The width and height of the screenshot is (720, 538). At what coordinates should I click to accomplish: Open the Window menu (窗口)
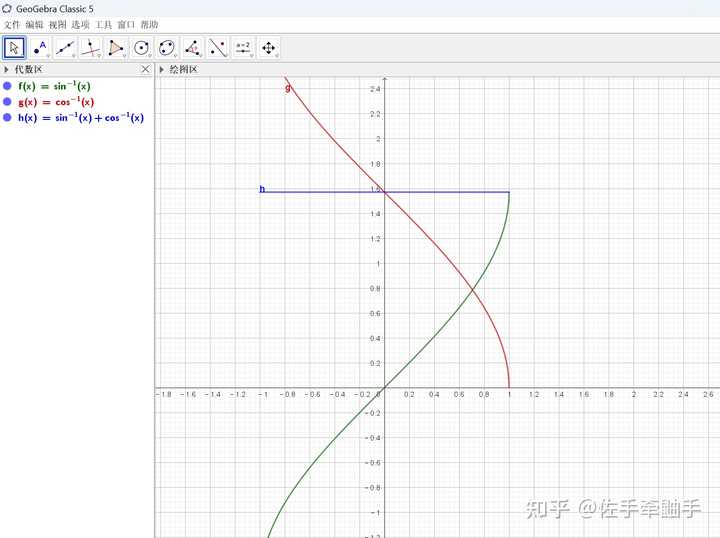click(126, 25)
